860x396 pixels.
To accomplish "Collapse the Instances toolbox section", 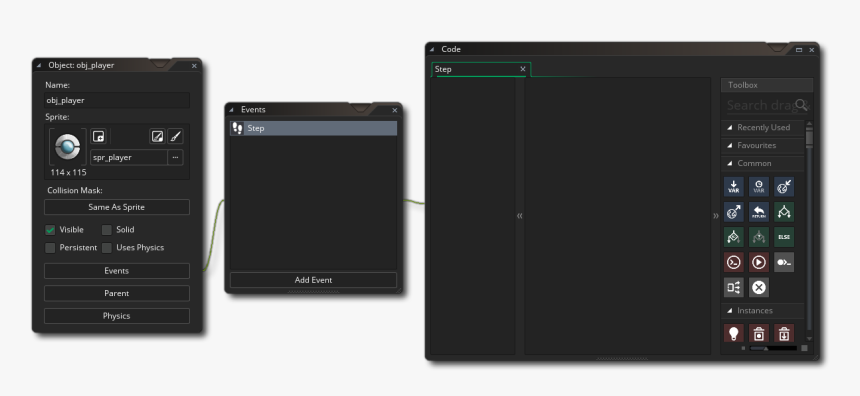I will click(730, 311).
